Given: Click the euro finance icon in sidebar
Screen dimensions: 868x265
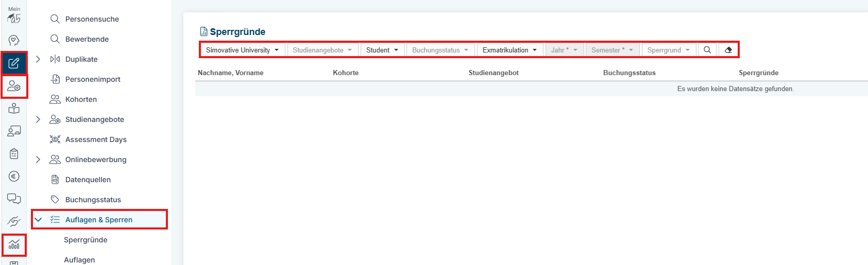Looking at the screenshot, I should coord(14,176).
